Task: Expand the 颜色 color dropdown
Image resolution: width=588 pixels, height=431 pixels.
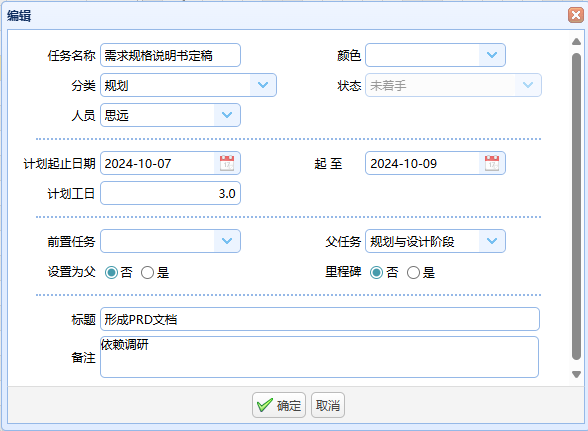Action: click(x=492, y=55)
